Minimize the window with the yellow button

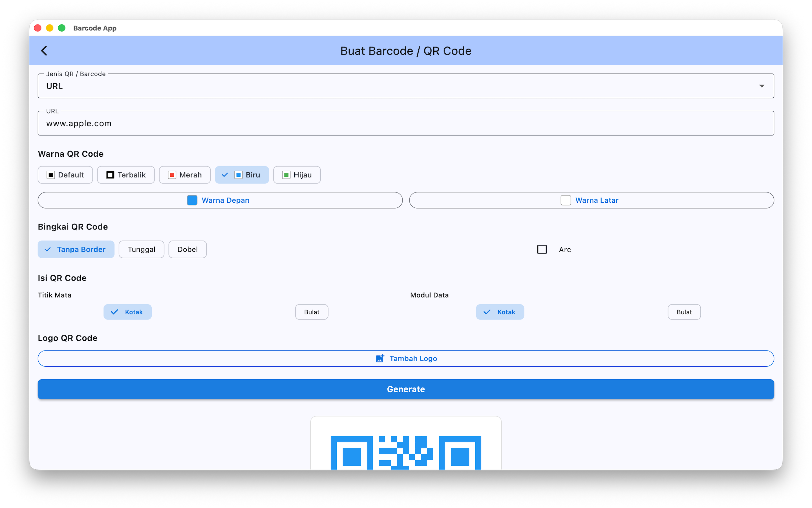click(50, 28)
